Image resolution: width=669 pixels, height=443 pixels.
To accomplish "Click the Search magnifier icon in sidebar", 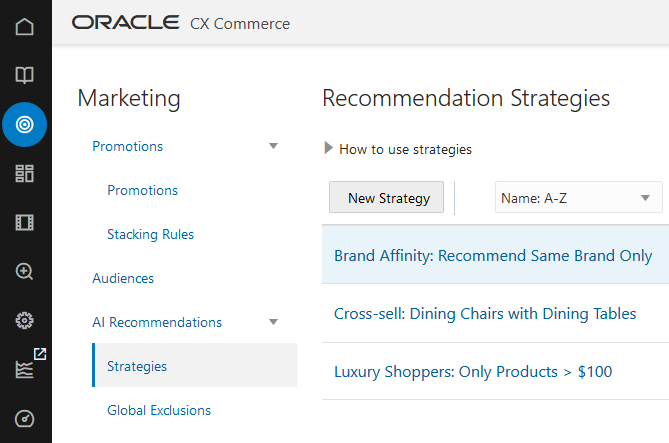I will (25, 271).
